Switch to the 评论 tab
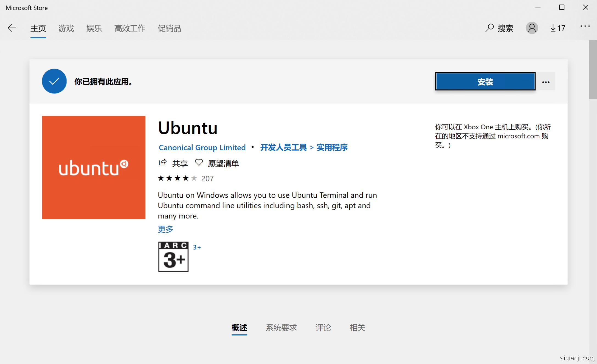The height and width of the screenshot is (364, 597). click(323, 328)
